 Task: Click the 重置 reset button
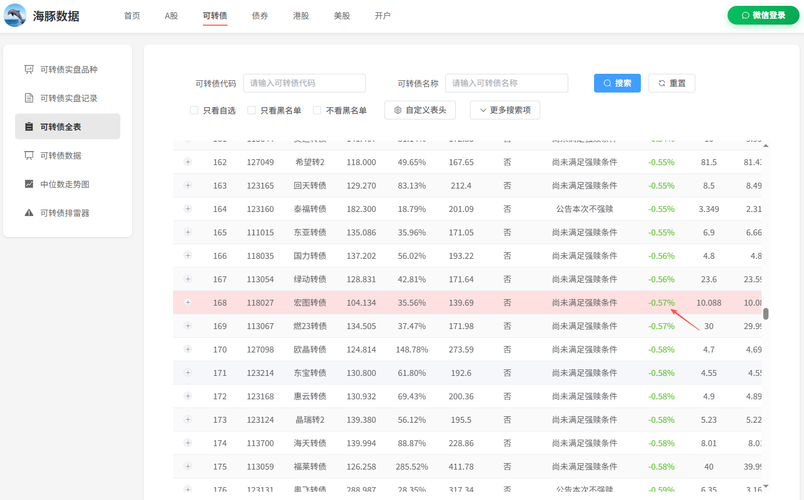(x=671, y=83)
